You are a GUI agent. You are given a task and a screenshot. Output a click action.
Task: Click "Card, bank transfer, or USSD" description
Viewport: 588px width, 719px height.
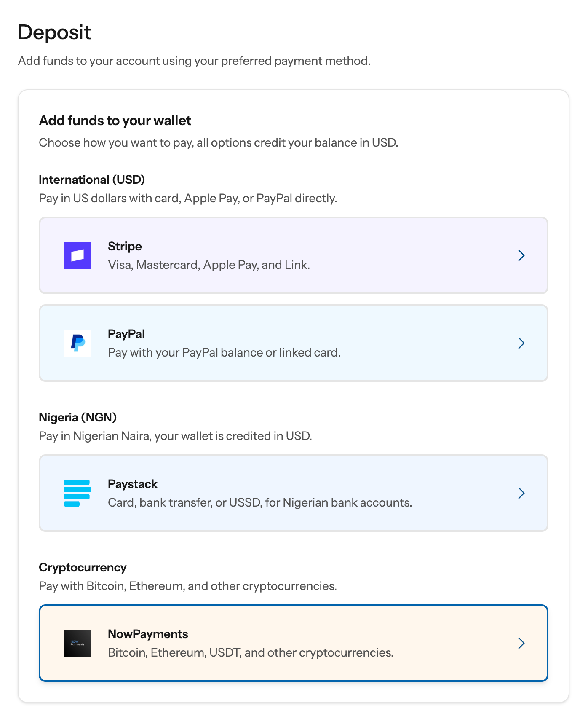click(260, 502)
